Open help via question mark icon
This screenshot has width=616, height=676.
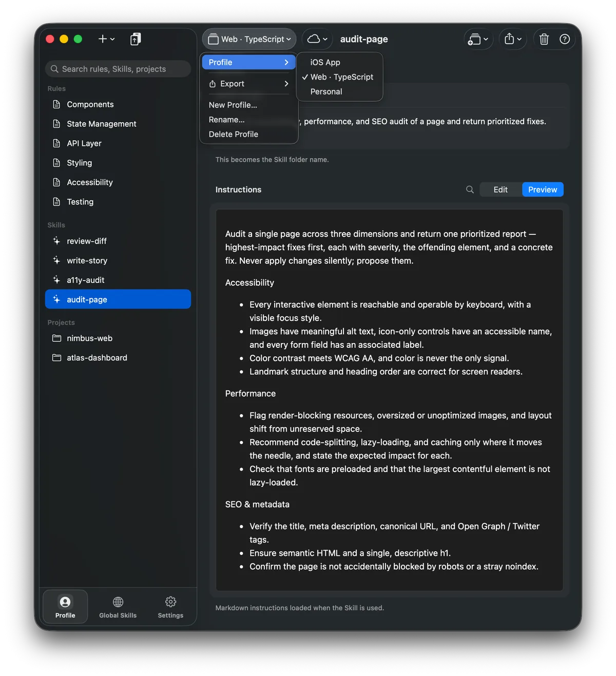(565, 39)
